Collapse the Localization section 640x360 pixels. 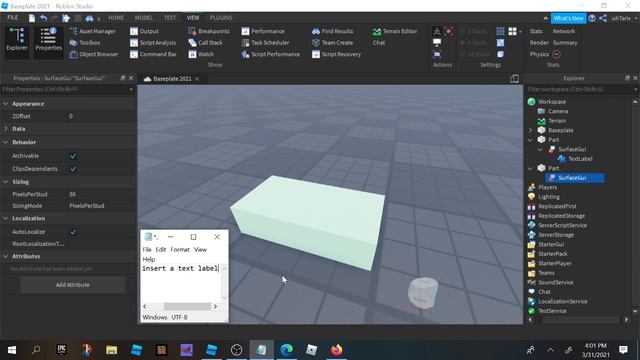(x=6, y=218)
